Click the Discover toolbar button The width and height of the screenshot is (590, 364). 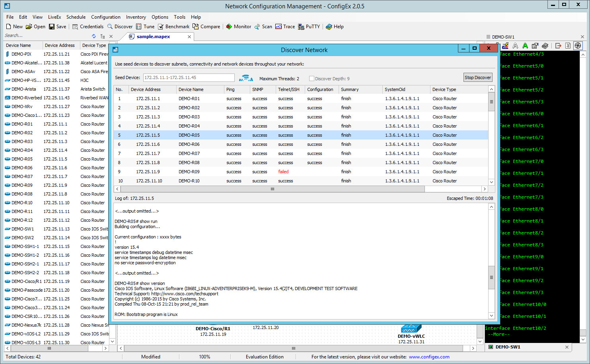tap(120, 27)
